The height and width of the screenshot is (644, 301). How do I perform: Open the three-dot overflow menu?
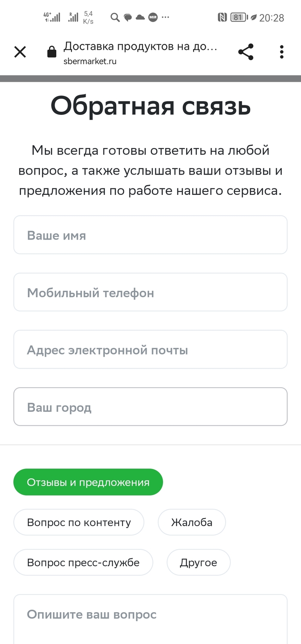pos(282,52)
